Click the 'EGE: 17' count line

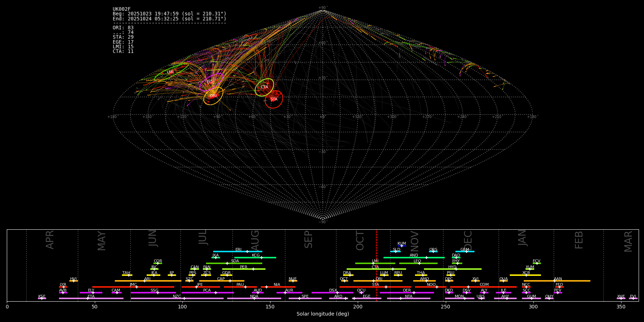click(x=123, y=42)
